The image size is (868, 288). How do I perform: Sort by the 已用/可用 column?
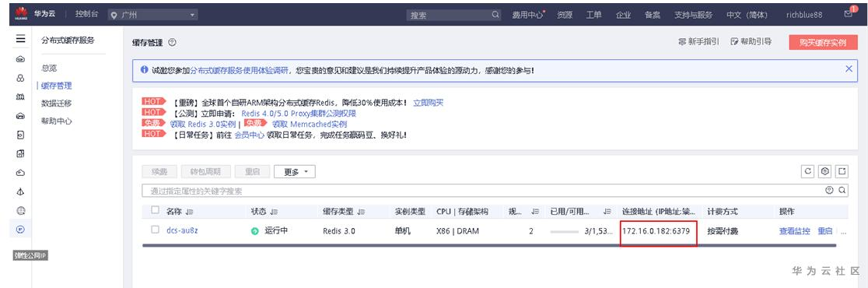pyautogui.click(x=607, y=212)
